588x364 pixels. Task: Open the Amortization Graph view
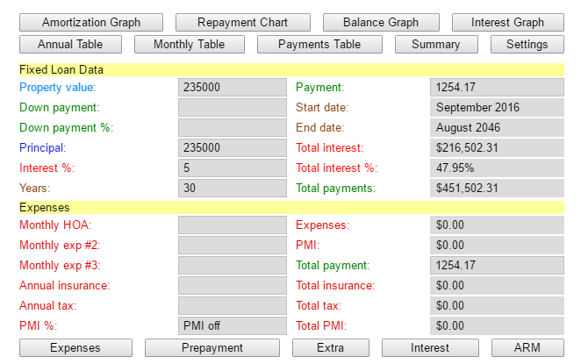pyautogui.click(x=91, y=23)
